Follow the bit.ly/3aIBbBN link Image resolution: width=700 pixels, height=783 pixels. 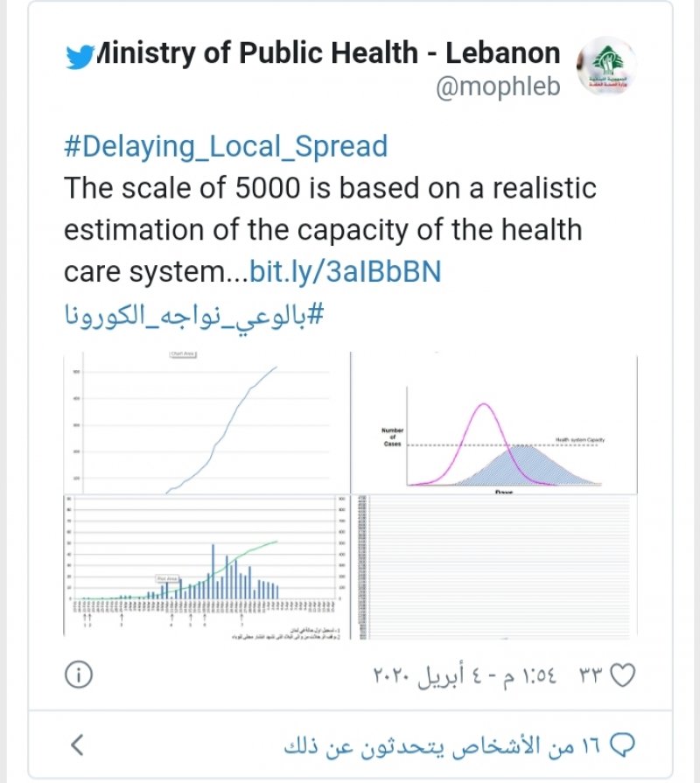345,271
